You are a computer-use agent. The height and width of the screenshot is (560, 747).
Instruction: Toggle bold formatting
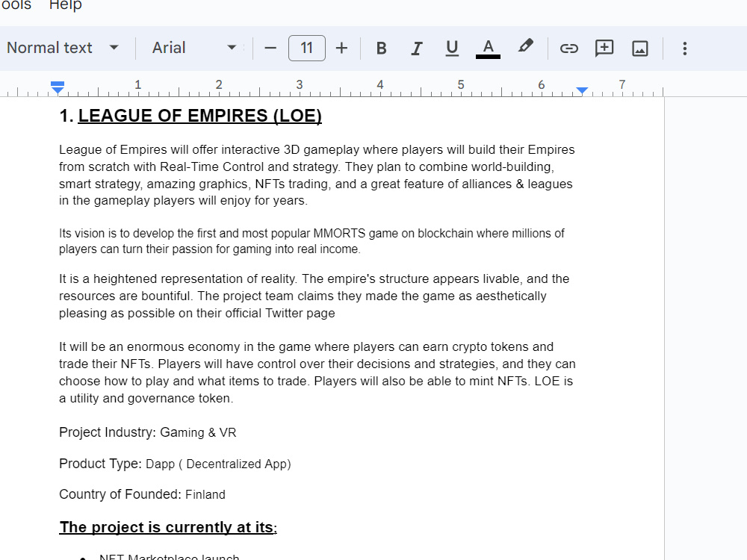[381, 48]
